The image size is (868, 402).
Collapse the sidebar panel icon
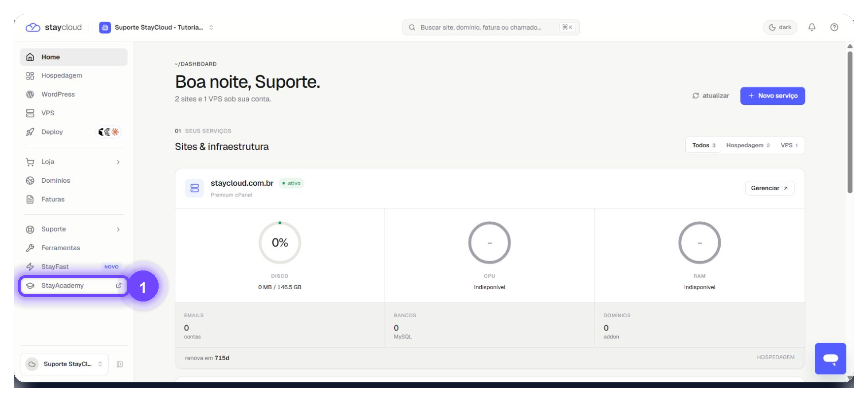pos(120,365)
